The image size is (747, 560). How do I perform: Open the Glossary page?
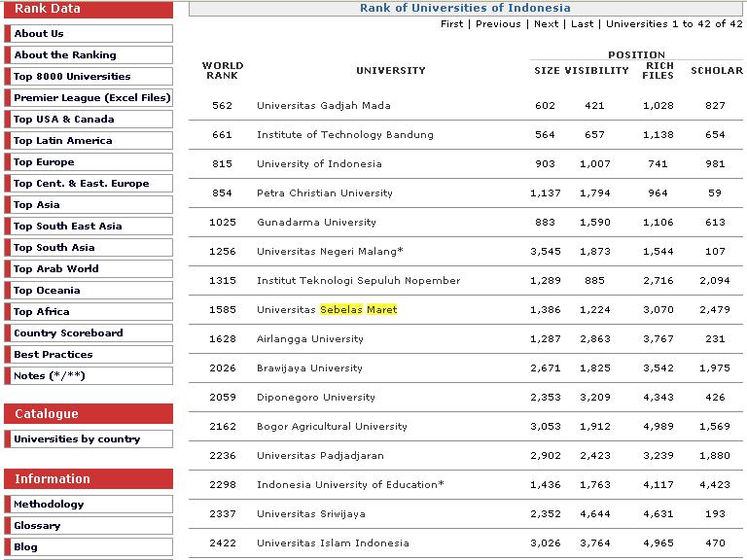tap(89, 526)
